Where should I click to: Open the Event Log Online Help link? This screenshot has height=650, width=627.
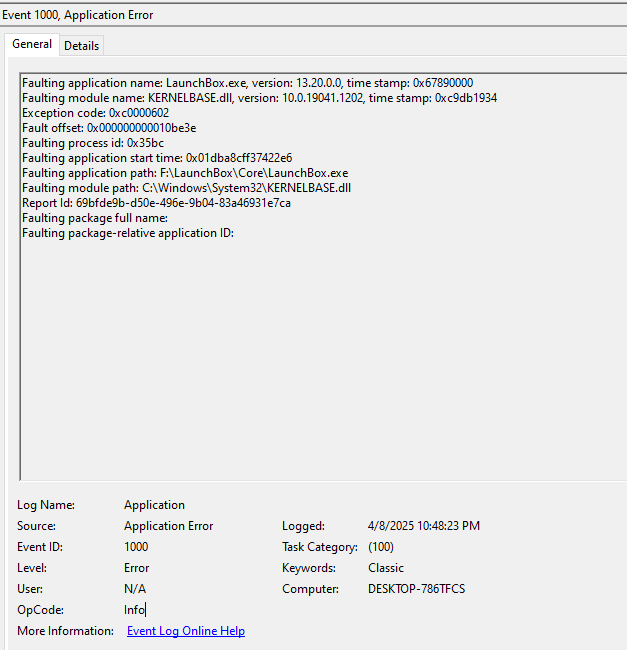(x=186, y=631)
